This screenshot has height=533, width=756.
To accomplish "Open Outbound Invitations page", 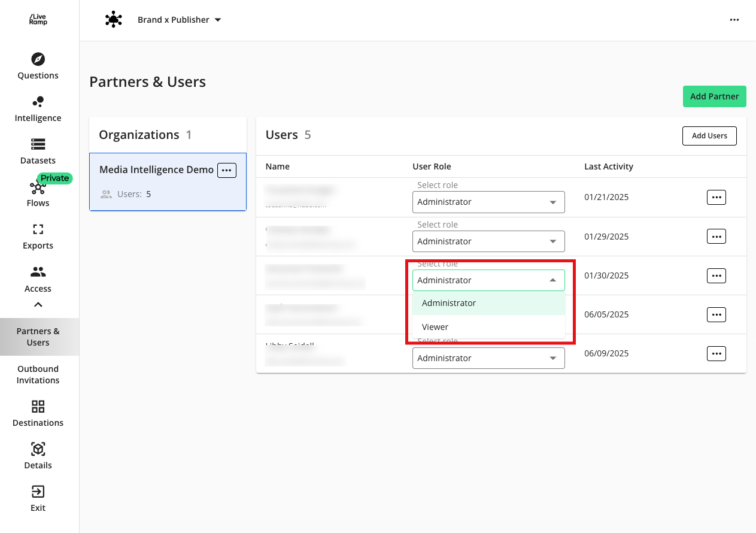I will point(38,374).
